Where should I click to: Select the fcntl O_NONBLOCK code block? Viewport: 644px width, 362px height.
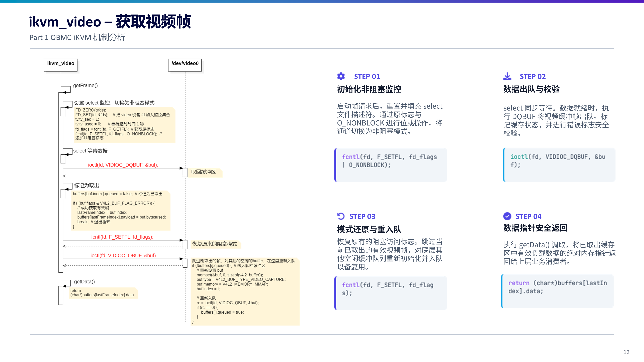click(391, 165)
